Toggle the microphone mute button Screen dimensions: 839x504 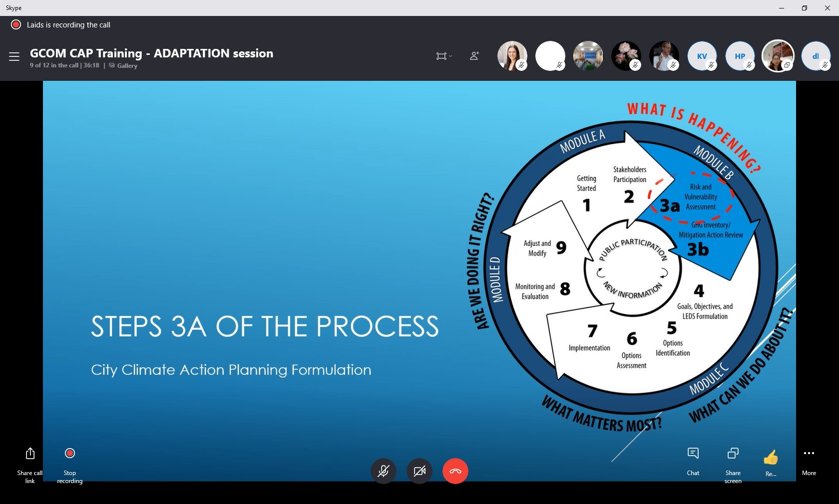click(x=383, y=471)
